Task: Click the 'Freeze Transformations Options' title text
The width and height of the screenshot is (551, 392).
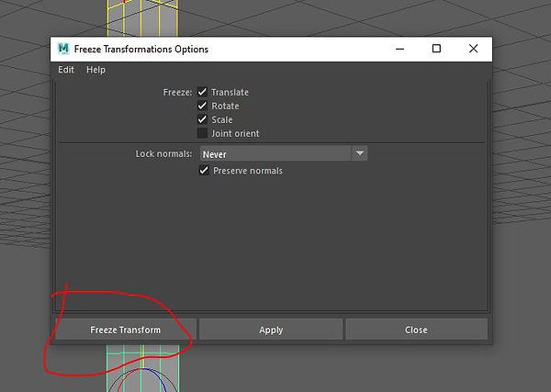Action: (141, 50)
